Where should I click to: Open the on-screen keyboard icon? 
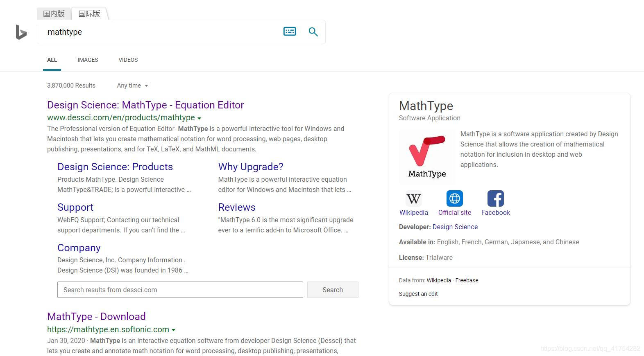click(x=290, y=32)
